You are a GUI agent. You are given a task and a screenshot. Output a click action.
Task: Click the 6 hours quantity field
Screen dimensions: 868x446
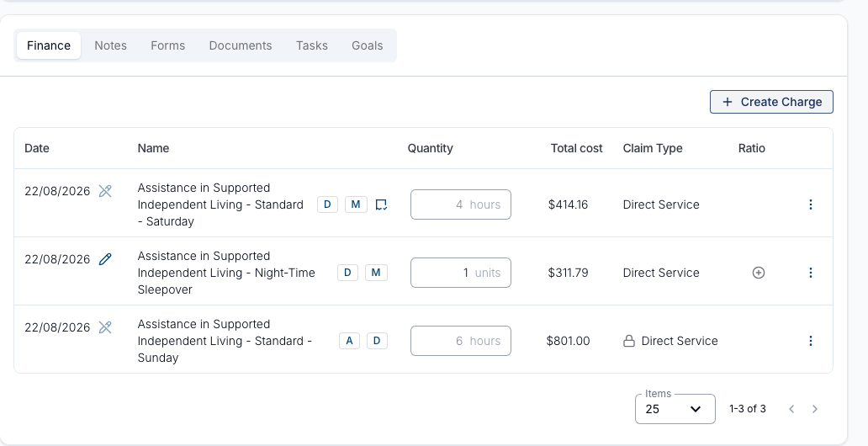(461, 341)
